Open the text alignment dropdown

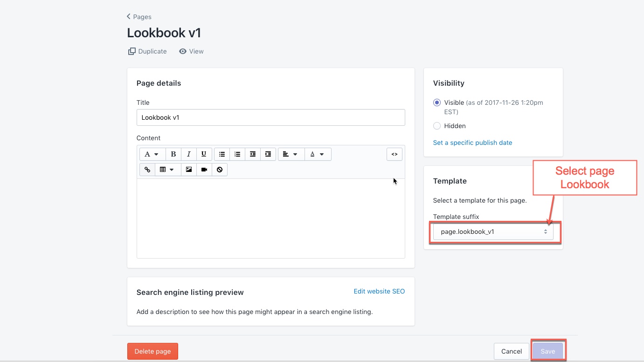[x=291, y=154]
